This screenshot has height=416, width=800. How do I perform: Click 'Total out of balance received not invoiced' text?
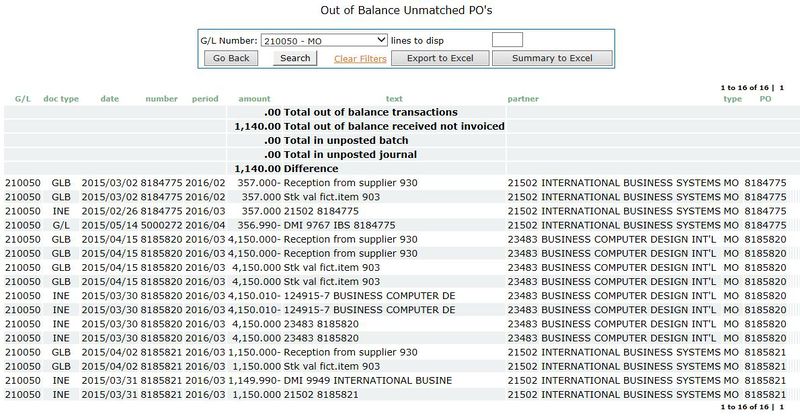click(x=394, y=127)
